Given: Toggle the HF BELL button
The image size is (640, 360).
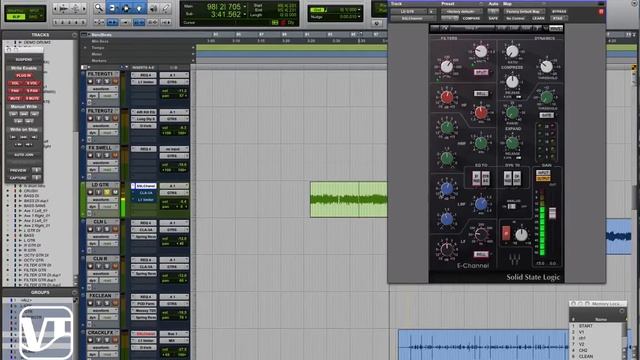Looking at the screenshot, I should (x=481, y=93).
